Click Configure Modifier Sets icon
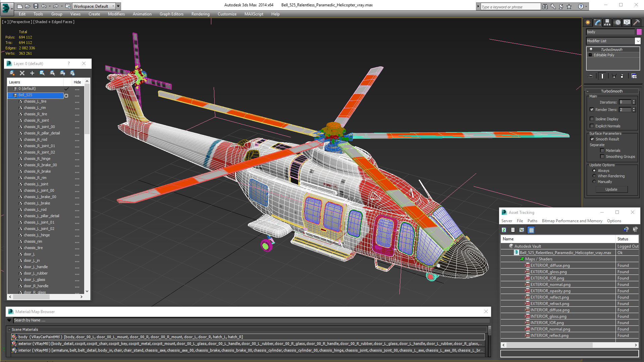This screenshot has height=362, width=644. 634,76
